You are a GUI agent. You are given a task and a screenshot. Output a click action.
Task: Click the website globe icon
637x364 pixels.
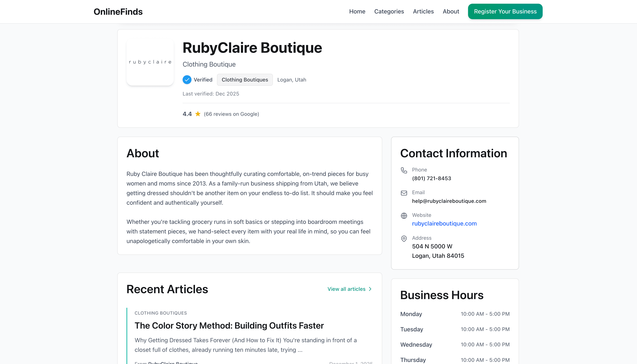click(404, 216)
